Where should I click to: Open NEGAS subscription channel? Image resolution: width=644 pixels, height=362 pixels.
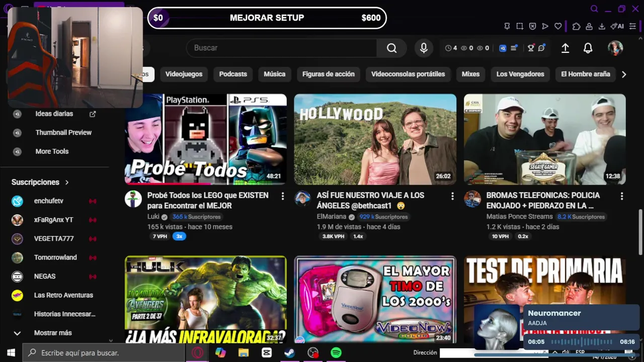45,277
